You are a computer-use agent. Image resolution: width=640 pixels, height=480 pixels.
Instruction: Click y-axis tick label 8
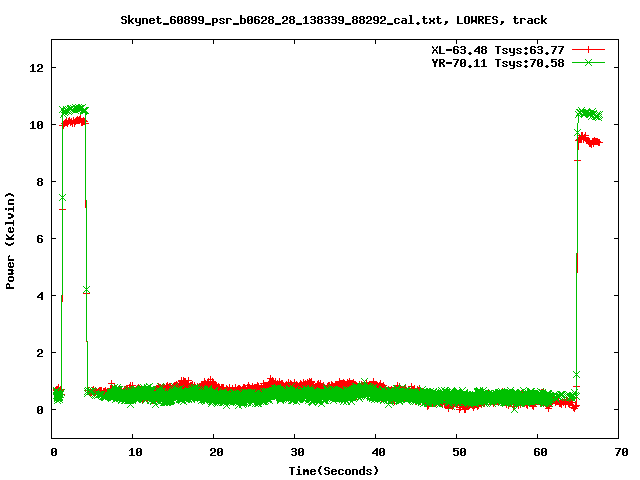[40, 182]
